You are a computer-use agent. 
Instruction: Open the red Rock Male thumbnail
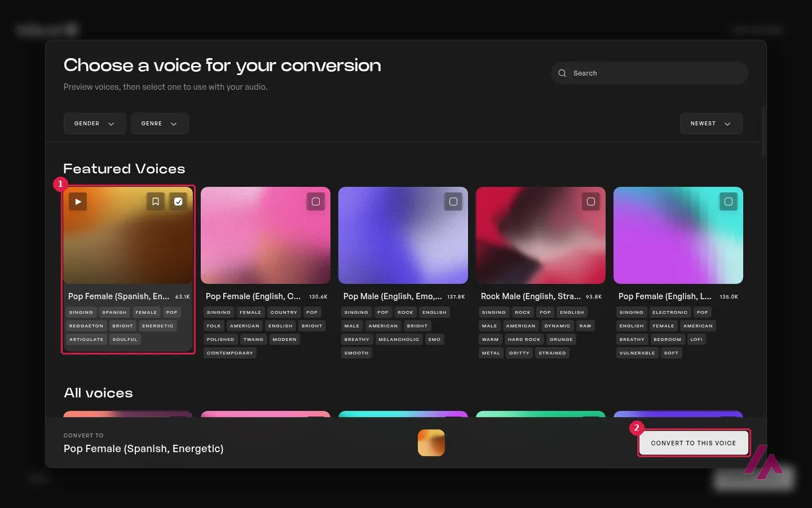point(541,235)
